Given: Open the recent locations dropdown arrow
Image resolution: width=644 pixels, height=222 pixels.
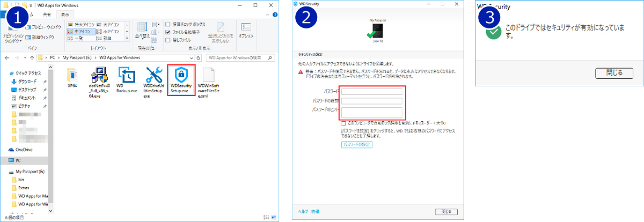Looking at the screenshot, I should click(24, 57).
